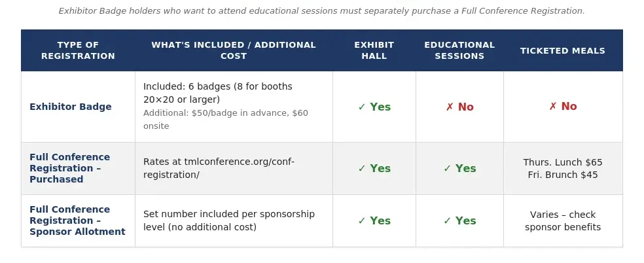Image resolution: width=644 pixels, height=263 pixels.
Task: Select Full Conference Registration – Sponsor Allotment label
Action: (78, 220)
